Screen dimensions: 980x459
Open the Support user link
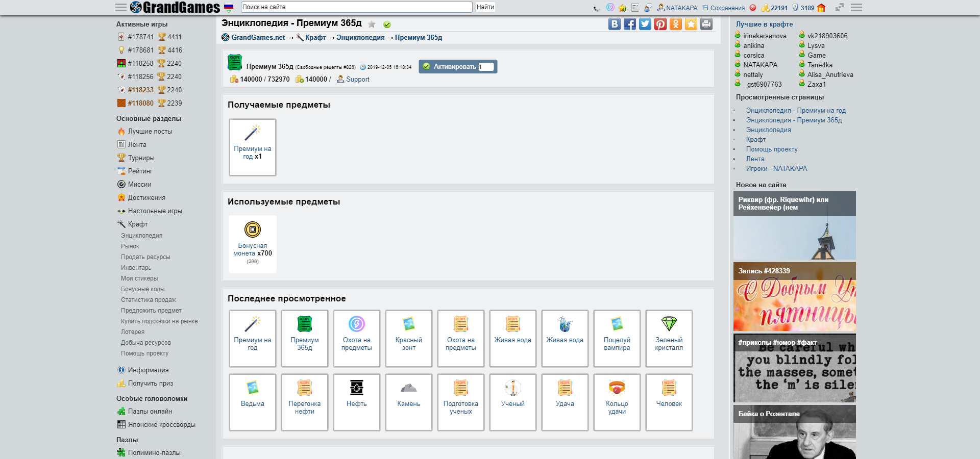358,80
